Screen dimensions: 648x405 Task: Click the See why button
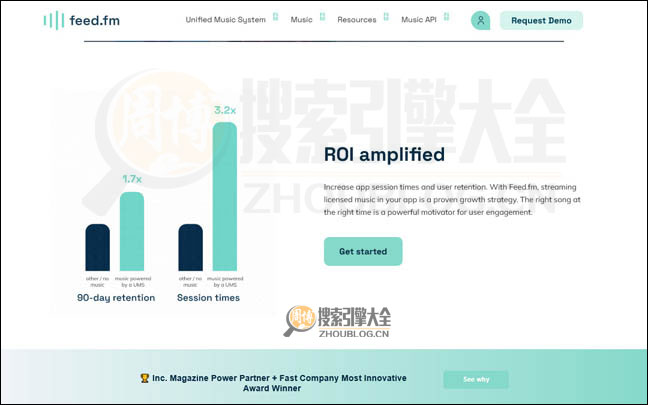coord(476,380)
